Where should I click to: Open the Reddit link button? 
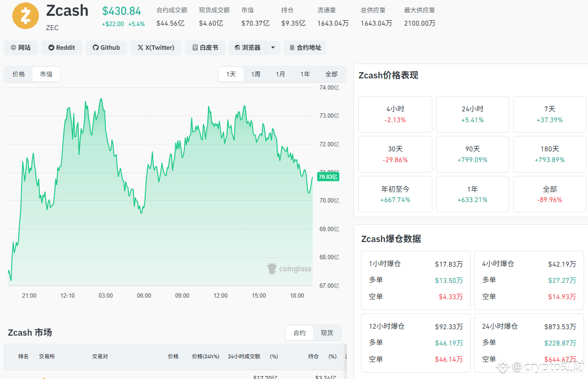62,48
